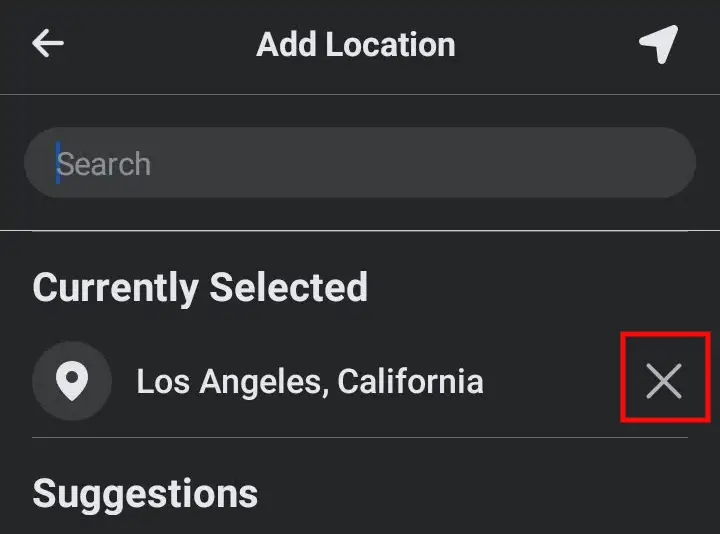The width and height of the screenshot is (720, 534).
Task: Go back using the left arrow
Action: tap(48, 43)
